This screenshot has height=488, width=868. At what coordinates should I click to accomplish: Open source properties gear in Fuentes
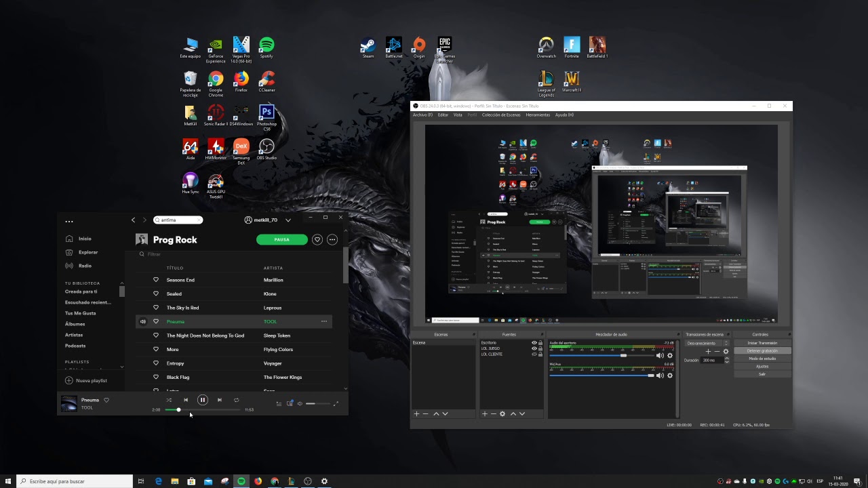[x=502, y=413]
